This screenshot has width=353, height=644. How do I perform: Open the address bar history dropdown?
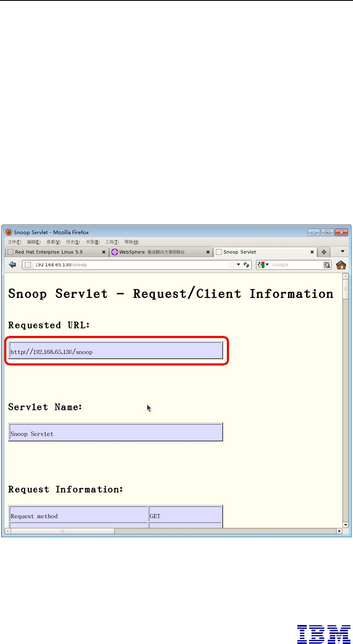[238, 265]
